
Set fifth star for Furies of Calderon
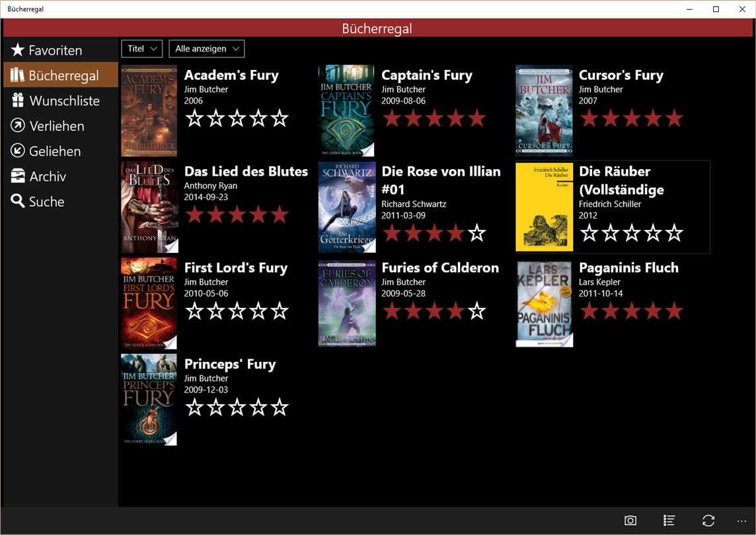click(x=477, y=311)
